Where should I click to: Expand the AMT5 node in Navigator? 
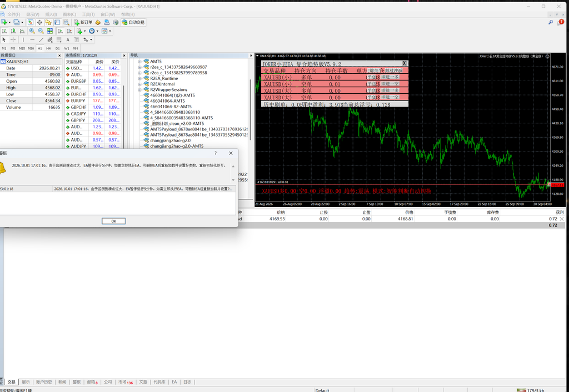click(139, 61)
